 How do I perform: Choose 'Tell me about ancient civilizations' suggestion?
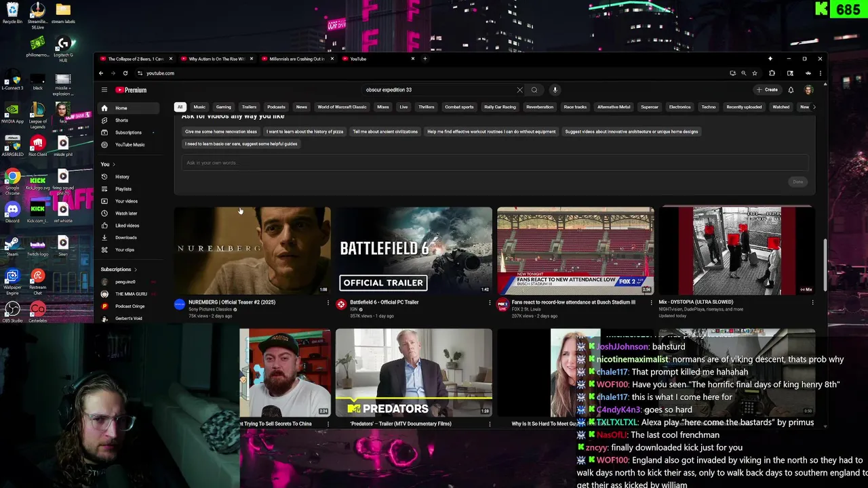tap(385, 131)
